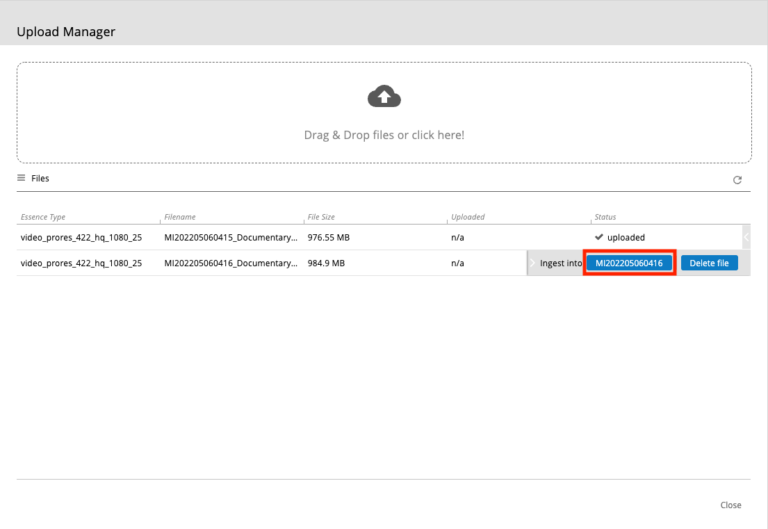Open the Files hamburger menu icon
768x529 pixels.
pos(21,178)
